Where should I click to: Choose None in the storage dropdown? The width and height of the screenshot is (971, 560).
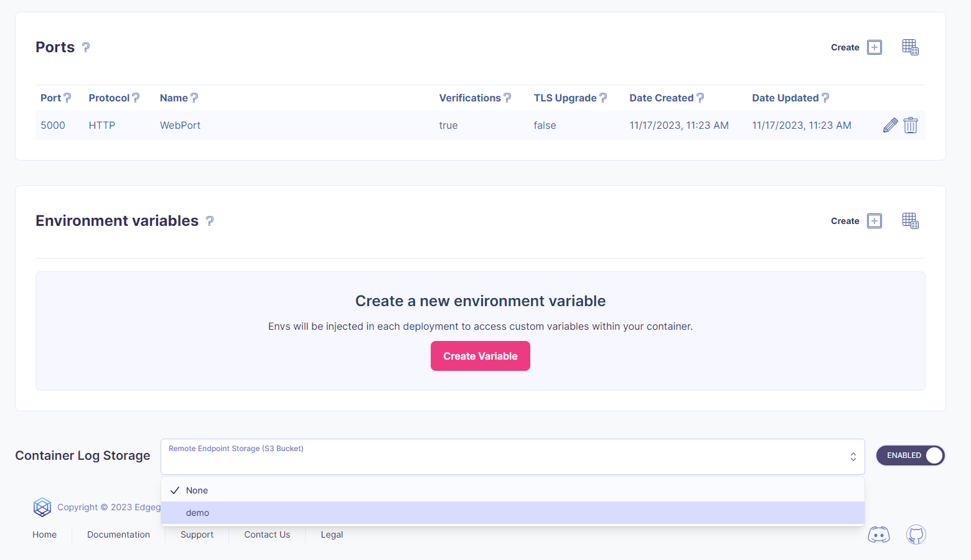[197, 490]
